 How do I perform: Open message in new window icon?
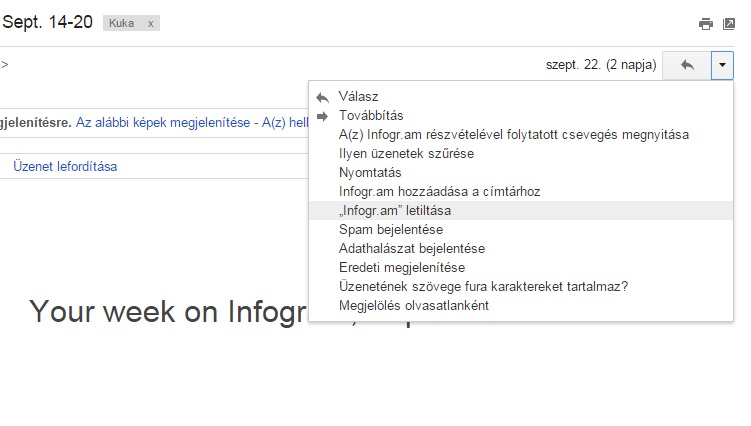[728, 24]
